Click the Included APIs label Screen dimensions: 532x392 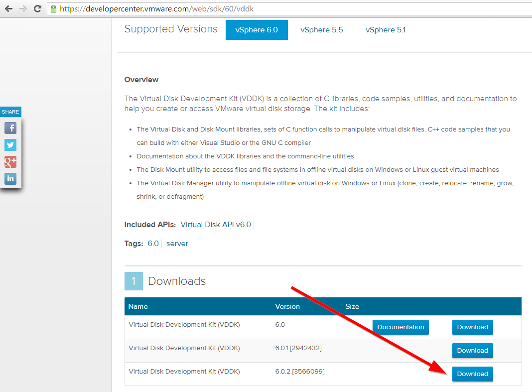point(150,225)
